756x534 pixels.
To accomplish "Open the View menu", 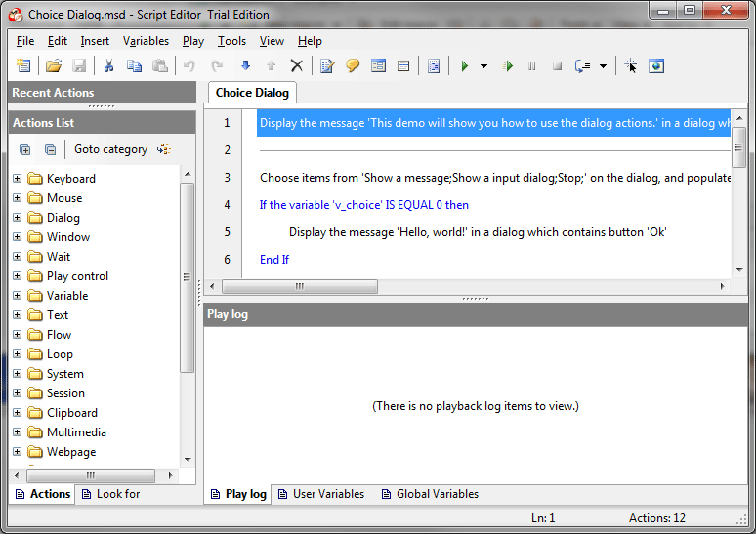I will pos(272,41).
